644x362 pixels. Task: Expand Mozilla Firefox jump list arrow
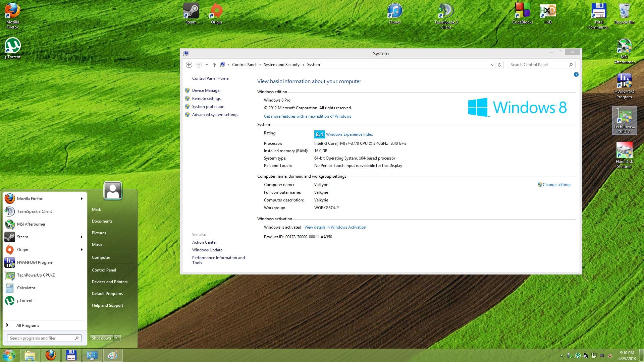pyautogui.click(x=82, y=199)
